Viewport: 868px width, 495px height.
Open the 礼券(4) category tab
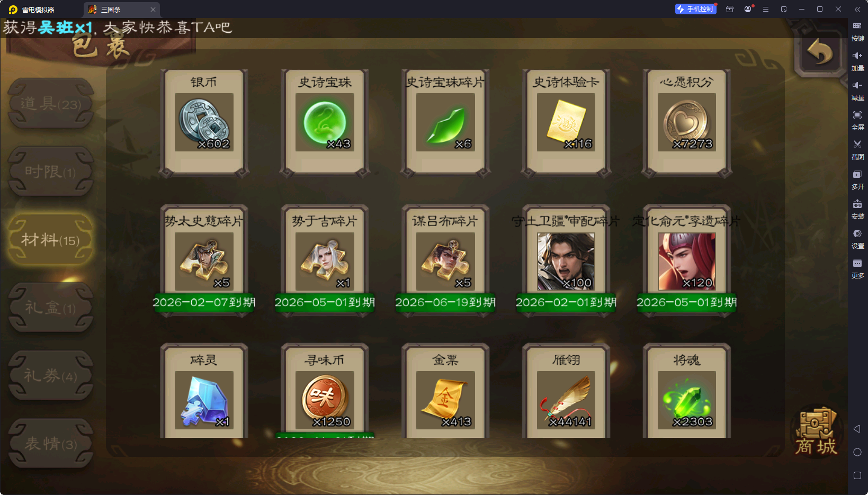click(51, 375)
